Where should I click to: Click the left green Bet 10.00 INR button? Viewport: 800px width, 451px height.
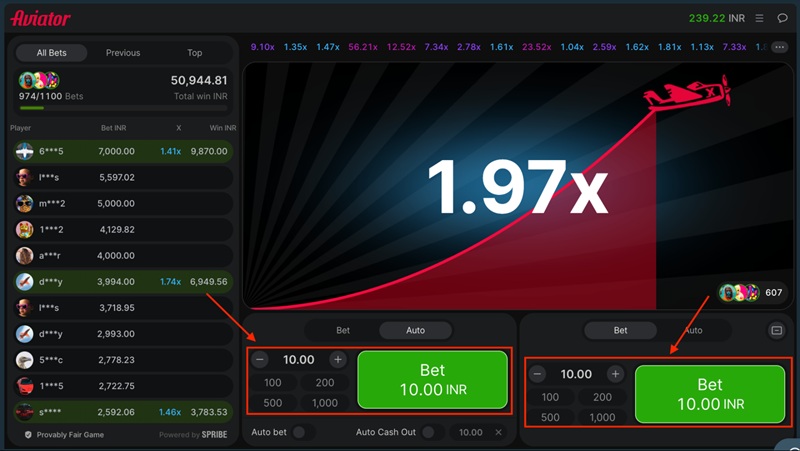tap(433, 380)
